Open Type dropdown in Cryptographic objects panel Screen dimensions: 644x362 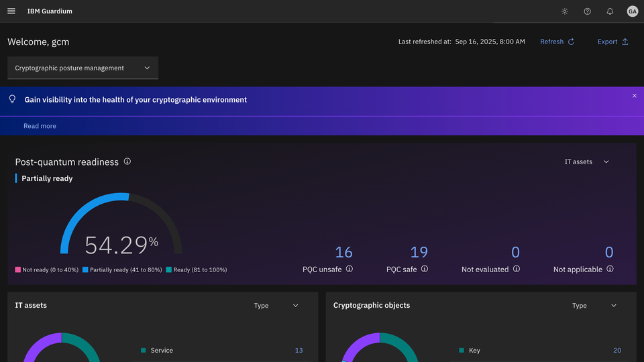[x=594, y=306]
